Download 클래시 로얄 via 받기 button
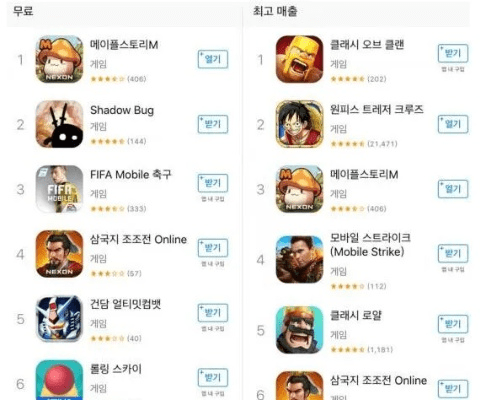486x400 pixels. [453, 324]
